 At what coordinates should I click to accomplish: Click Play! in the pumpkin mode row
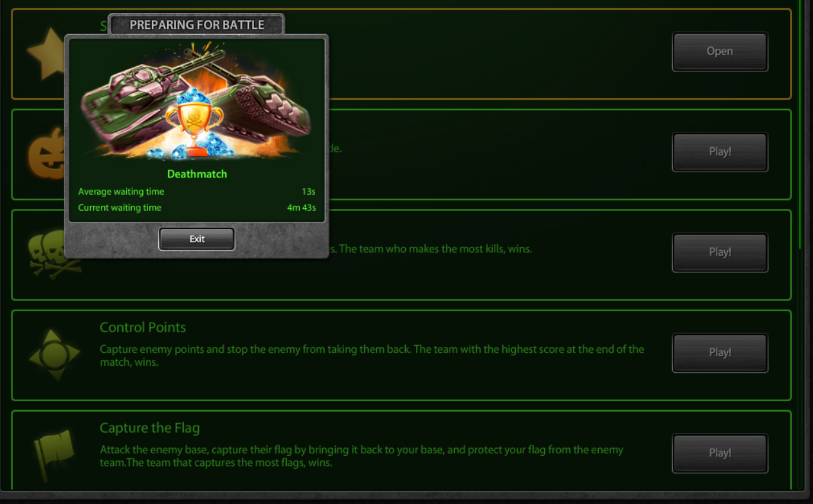720,152
